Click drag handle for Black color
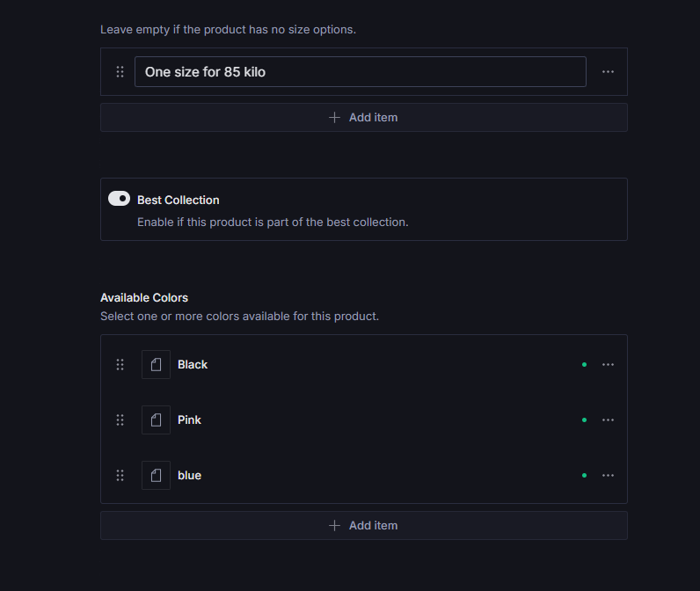Viewport: 700px width, 591px height. [120, 365]
